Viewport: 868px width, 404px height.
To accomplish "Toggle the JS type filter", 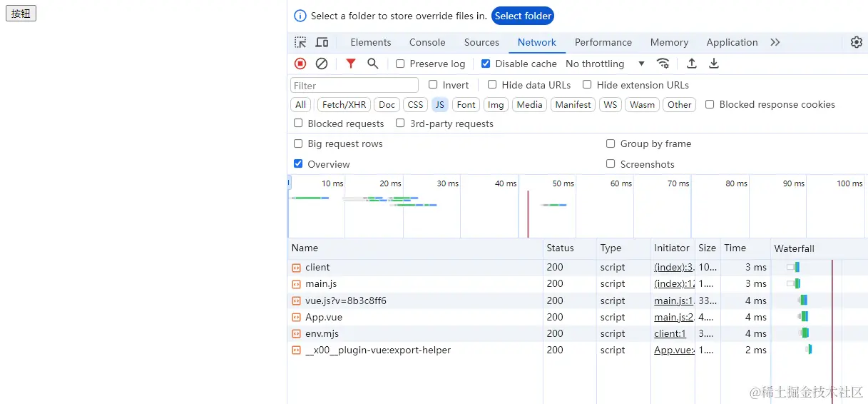I will tap(439, 104).
